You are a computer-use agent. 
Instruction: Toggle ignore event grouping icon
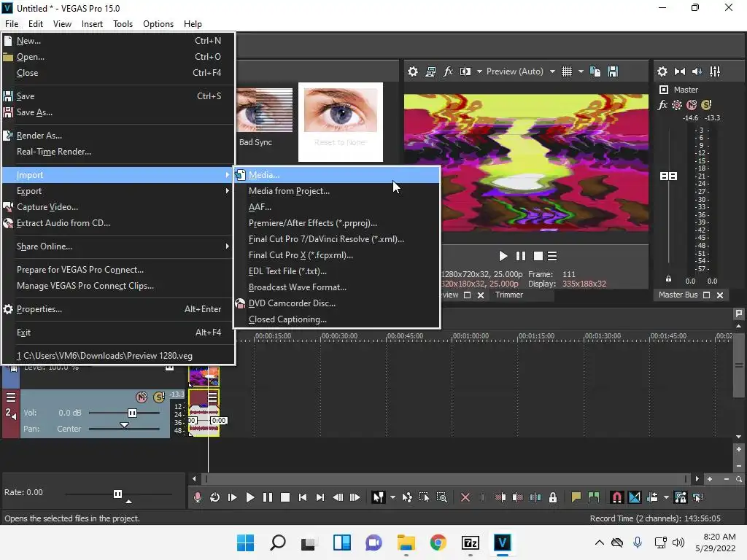pyautogui.click(x=698, y=497)
